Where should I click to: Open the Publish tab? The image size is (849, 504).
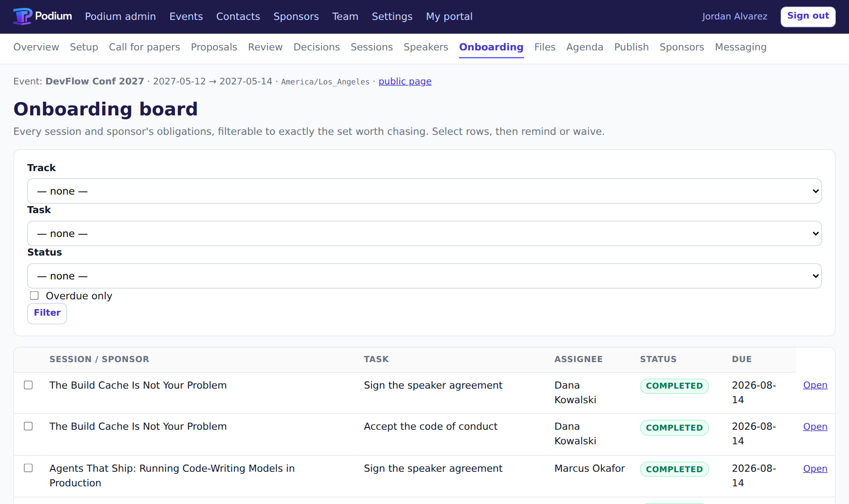pos(631,47)
